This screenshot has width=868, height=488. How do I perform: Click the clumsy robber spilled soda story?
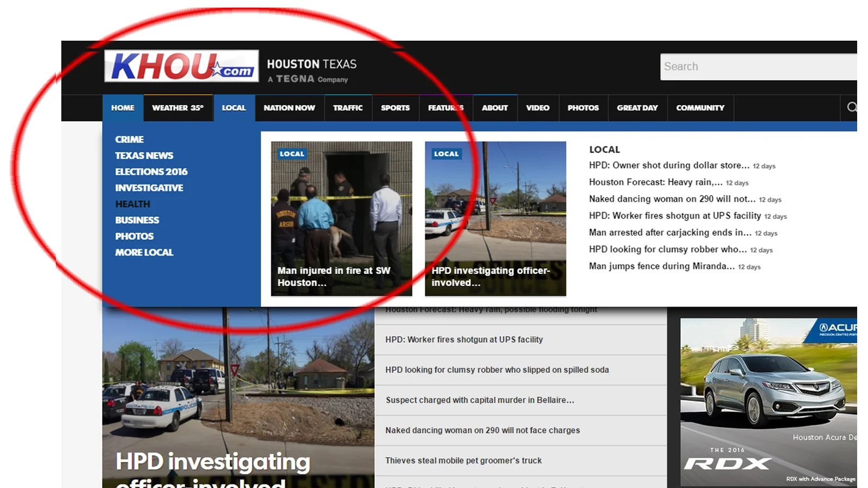(x=497, y=370)
